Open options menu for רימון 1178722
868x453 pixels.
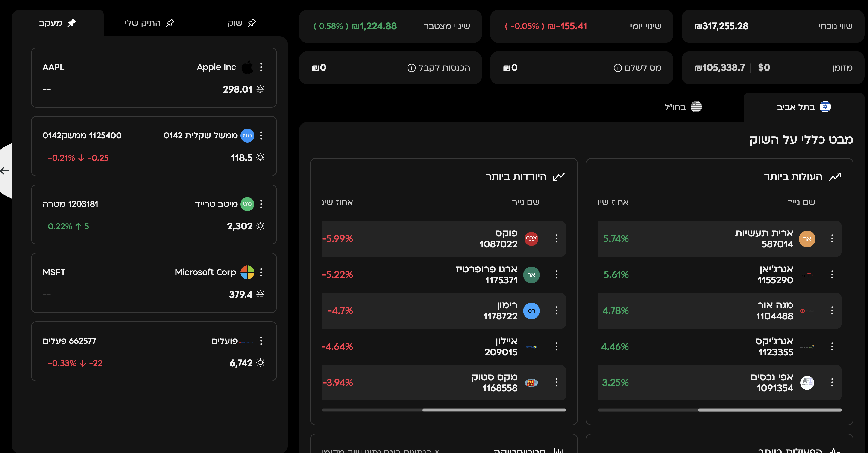[556, 310]
